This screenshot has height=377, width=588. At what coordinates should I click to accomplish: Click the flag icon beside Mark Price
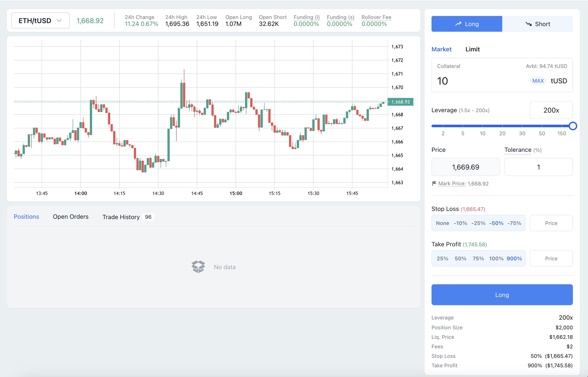click(434, 183)
